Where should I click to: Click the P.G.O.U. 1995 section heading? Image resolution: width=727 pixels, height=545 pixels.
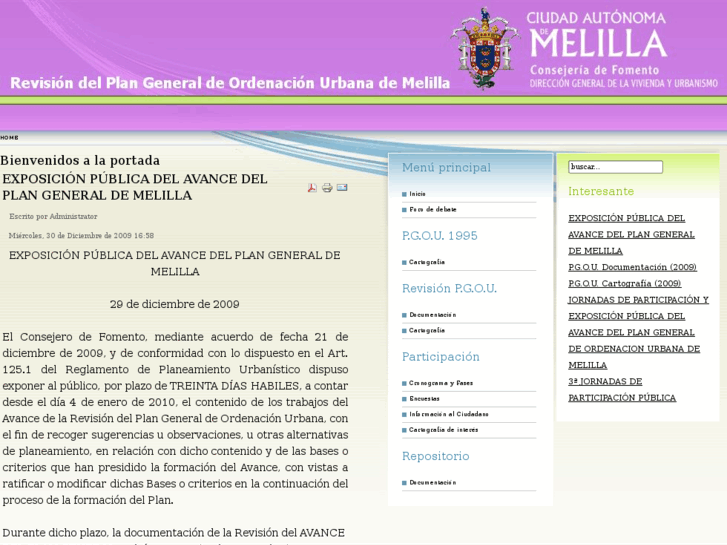pos(440,236)
